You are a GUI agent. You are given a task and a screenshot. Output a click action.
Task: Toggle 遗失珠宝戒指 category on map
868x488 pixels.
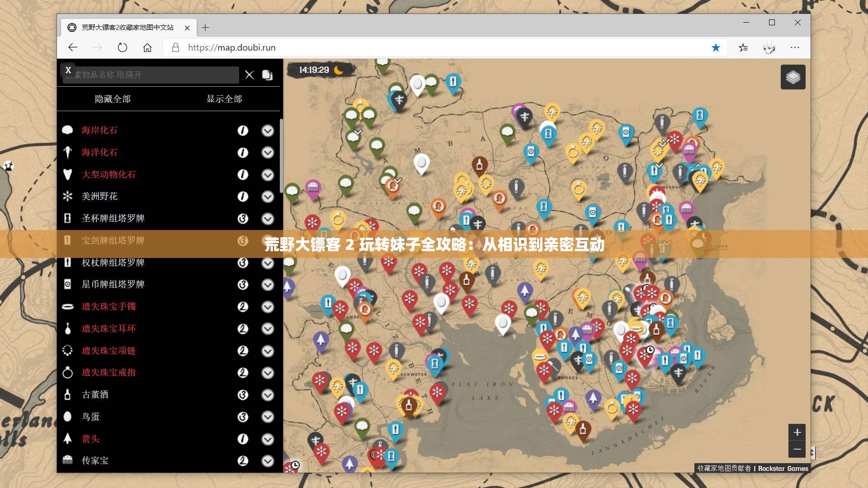108,372
